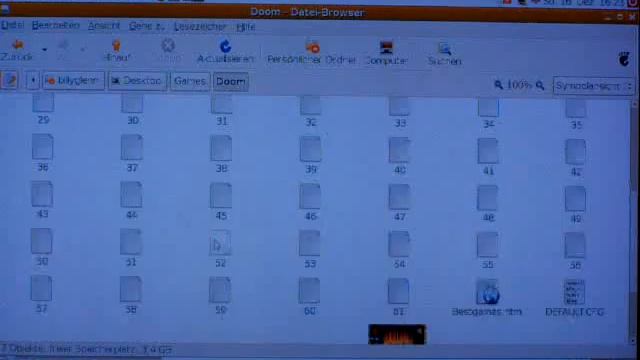Screen dimensions: 640x360
Task: Select the file icon named 48
Action: [x=487, y=198]
